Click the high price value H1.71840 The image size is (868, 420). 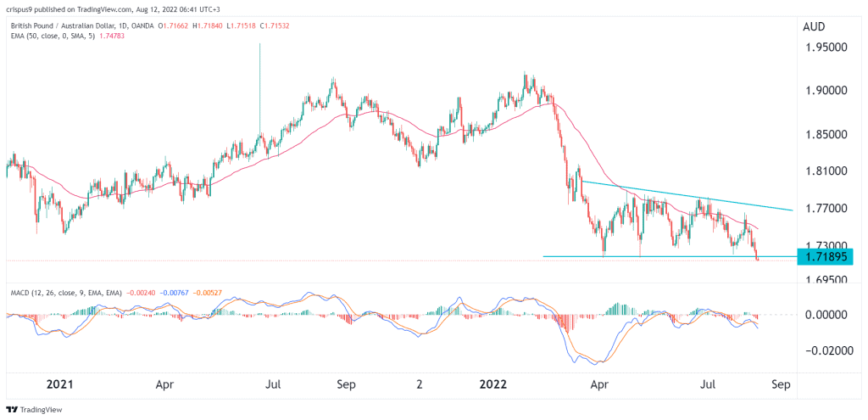[208, 26]
